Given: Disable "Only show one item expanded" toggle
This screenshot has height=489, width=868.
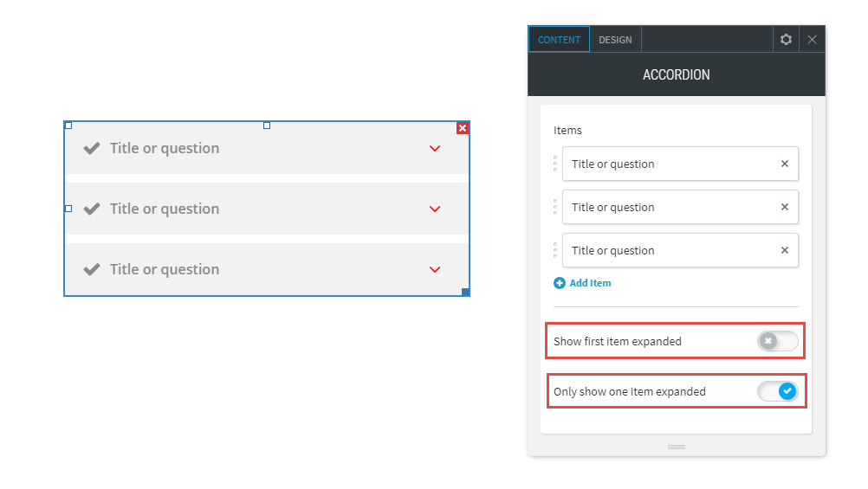Looking at the screenshot, I should [778, 391].
